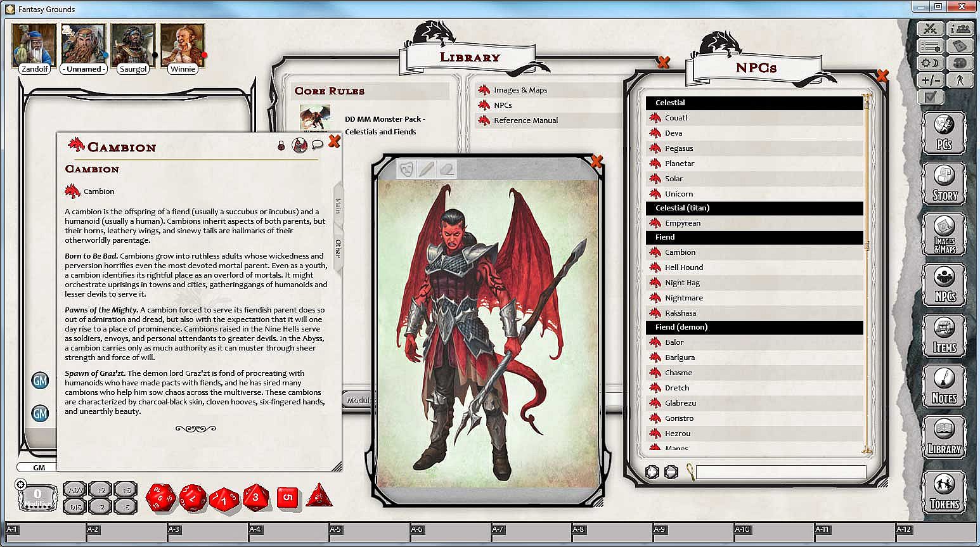Click the walking figure icon
This screenshot has width=980, height=547.
pos(961,80)
